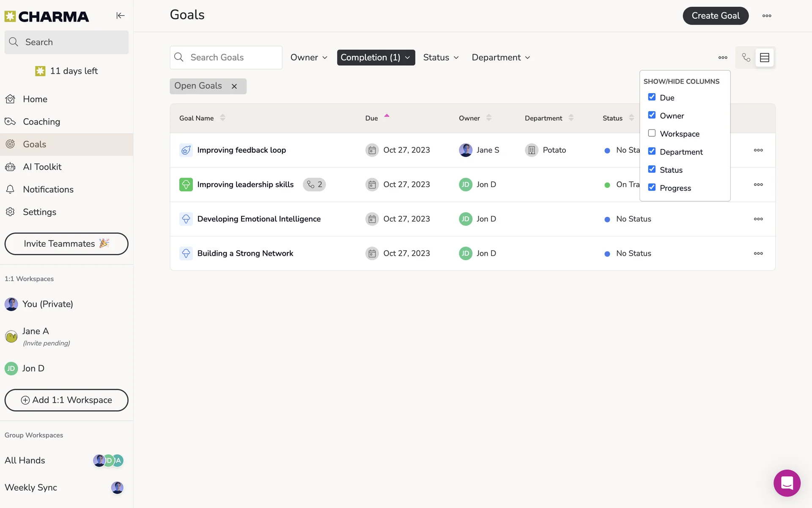This screenshot has height=508, width=812.
Task: Click the Search Goals input field
Action: point(233,58)
